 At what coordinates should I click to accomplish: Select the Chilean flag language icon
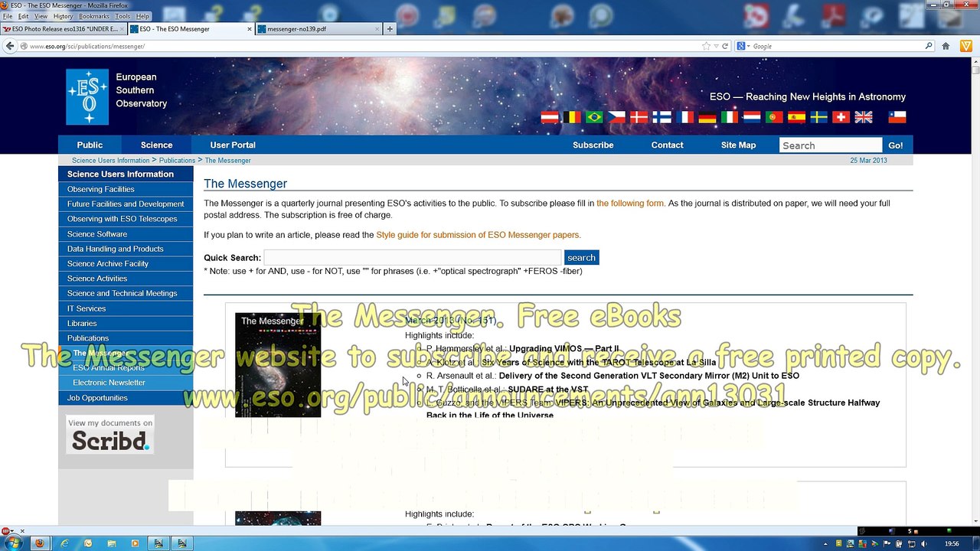click(x=897, y=117)
